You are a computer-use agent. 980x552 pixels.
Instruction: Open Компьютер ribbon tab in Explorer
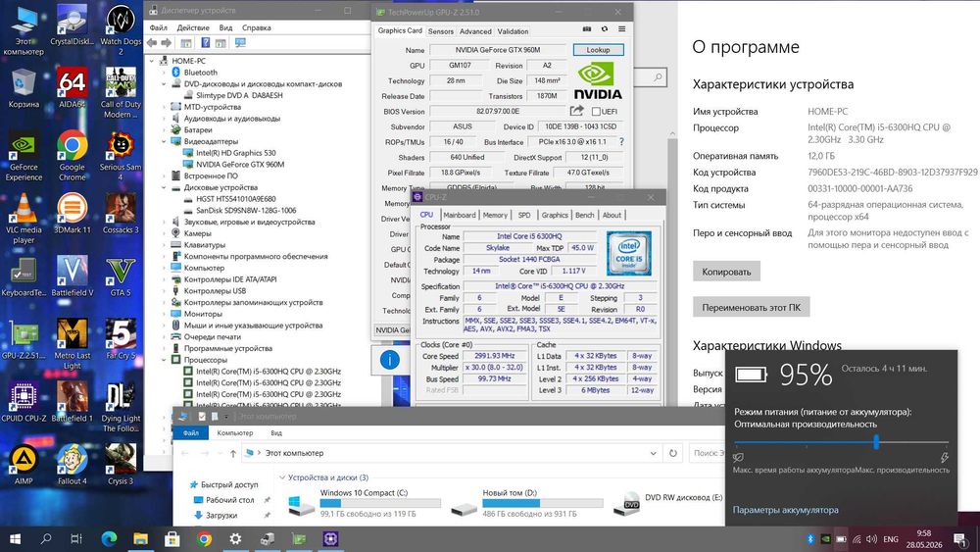[x=235, y=432]
